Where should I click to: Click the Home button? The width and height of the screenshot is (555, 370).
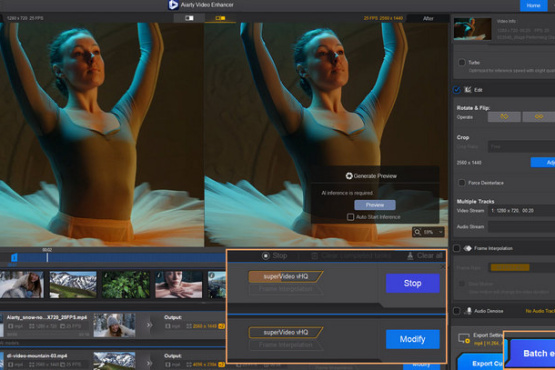point(533,5)
